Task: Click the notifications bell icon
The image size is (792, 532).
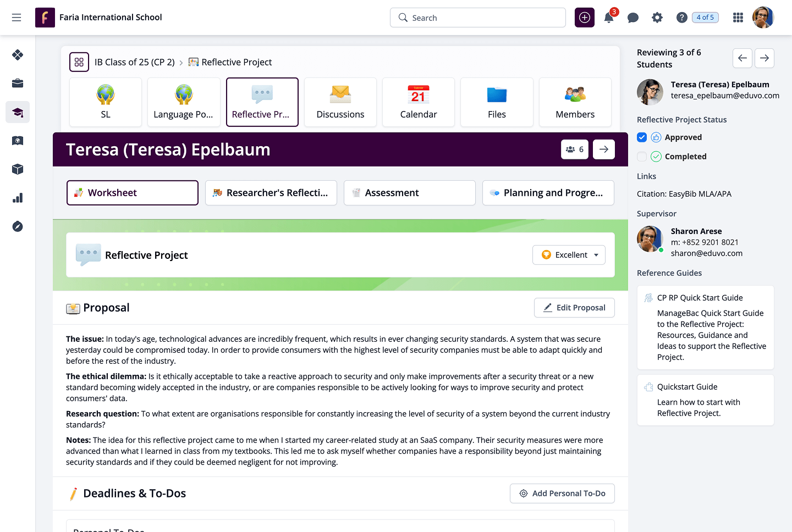Action: pos(609,18)
